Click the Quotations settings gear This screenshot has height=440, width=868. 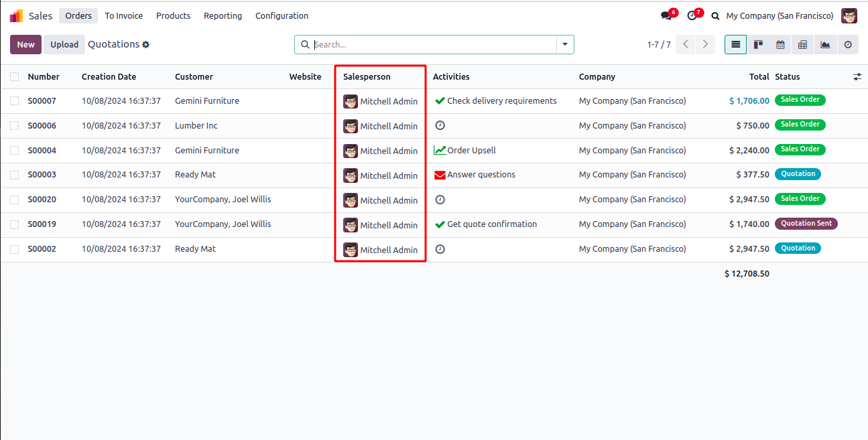tap(146, 45)
